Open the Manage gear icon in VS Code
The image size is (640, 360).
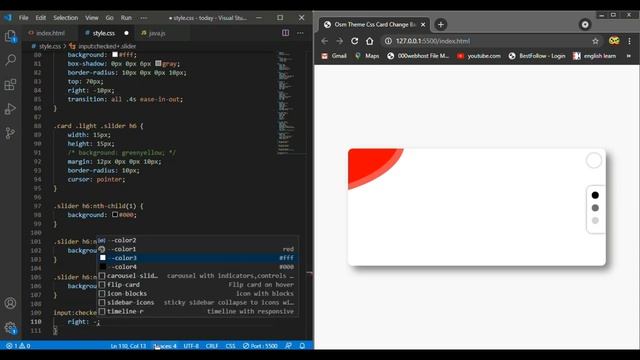(x=10, y=327)
